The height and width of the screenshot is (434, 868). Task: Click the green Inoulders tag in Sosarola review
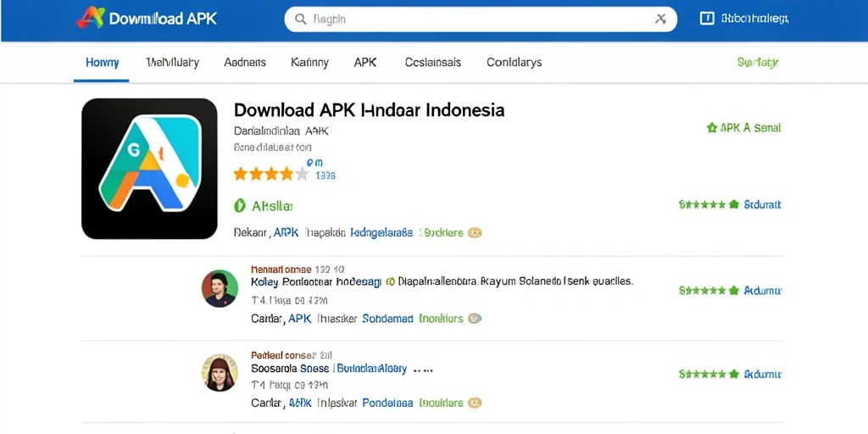point(441,403)
